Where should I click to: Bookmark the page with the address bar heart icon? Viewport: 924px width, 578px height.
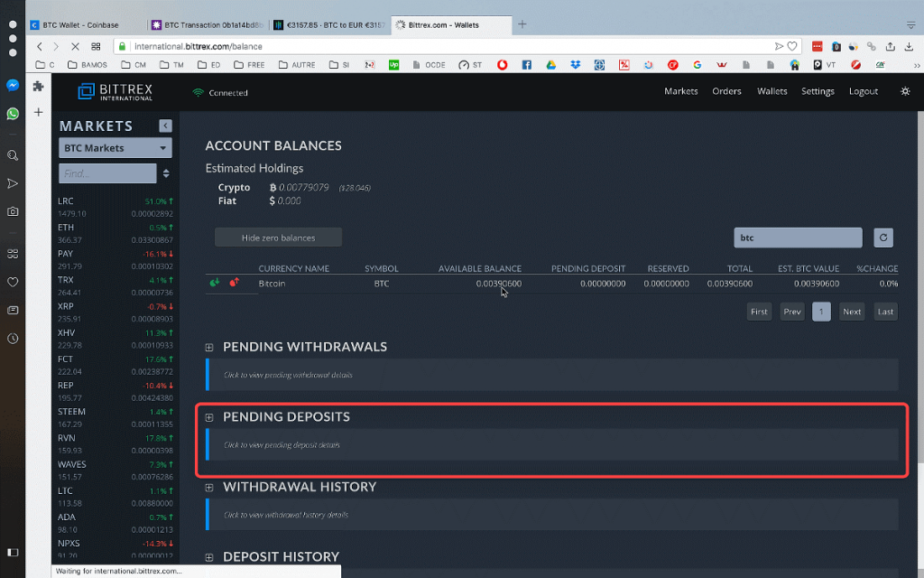point(792,46)
